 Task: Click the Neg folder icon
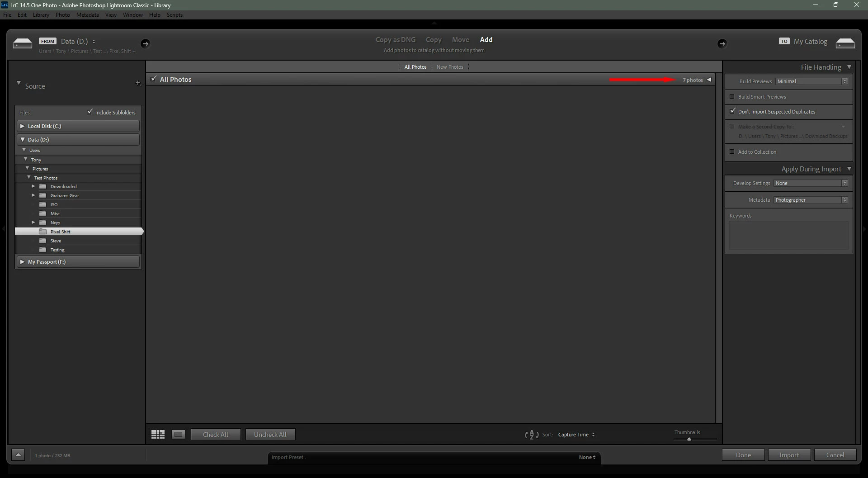(43, 222)
